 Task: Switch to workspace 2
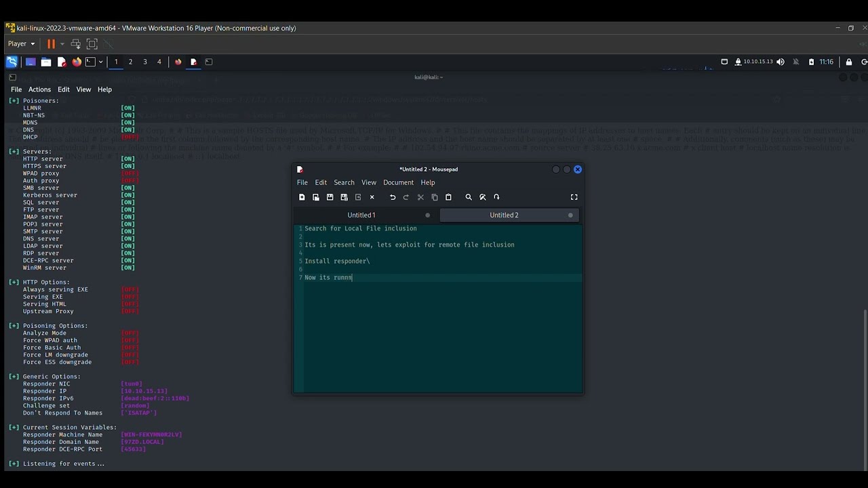(x=130, y=62)
